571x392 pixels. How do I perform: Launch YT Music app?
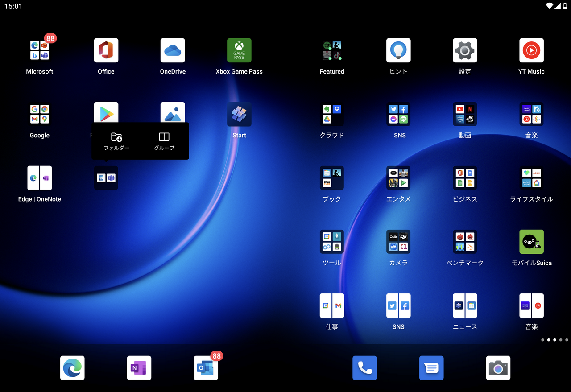531,50
